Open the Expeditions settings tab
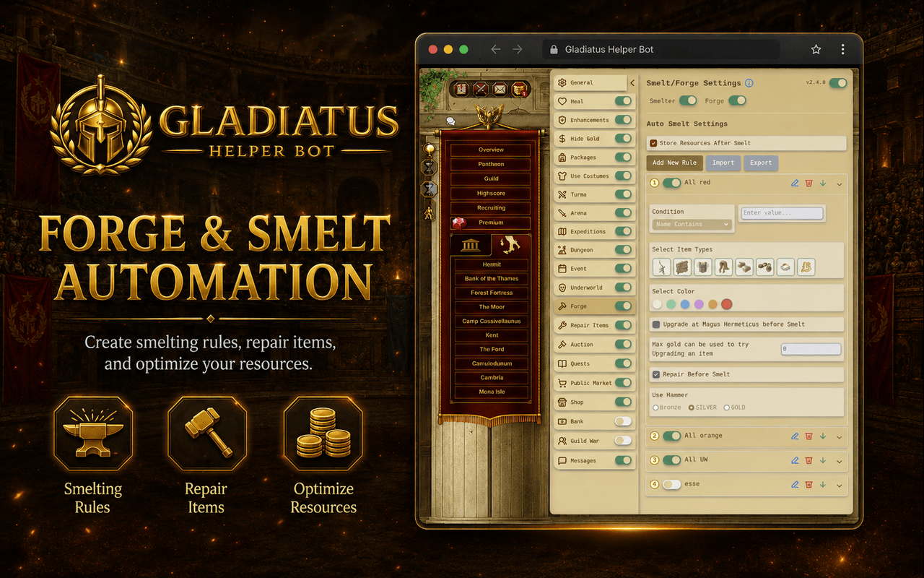Screen dimensions: 924x578 594,232
